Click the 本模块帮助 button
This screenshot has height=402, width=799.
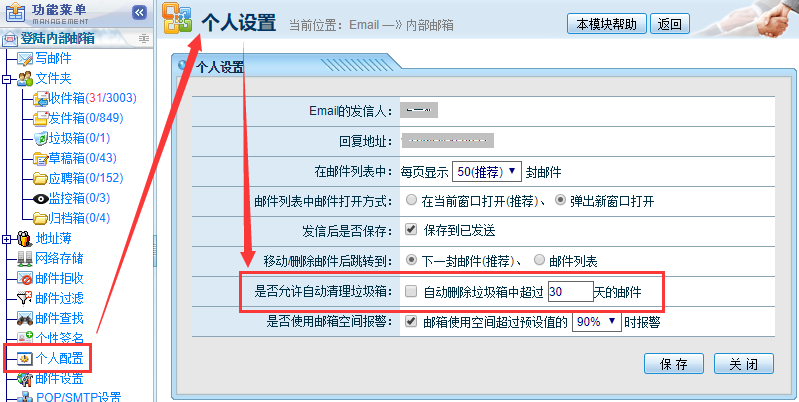(606, 24)
